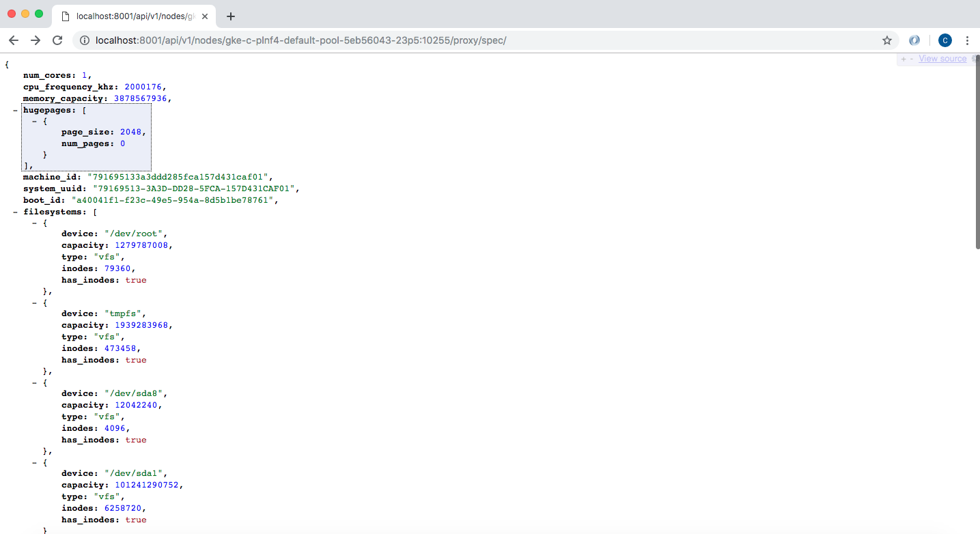Select the capacity value 101241290752
The height and width of the screenshot is (534, 980).
146,485
